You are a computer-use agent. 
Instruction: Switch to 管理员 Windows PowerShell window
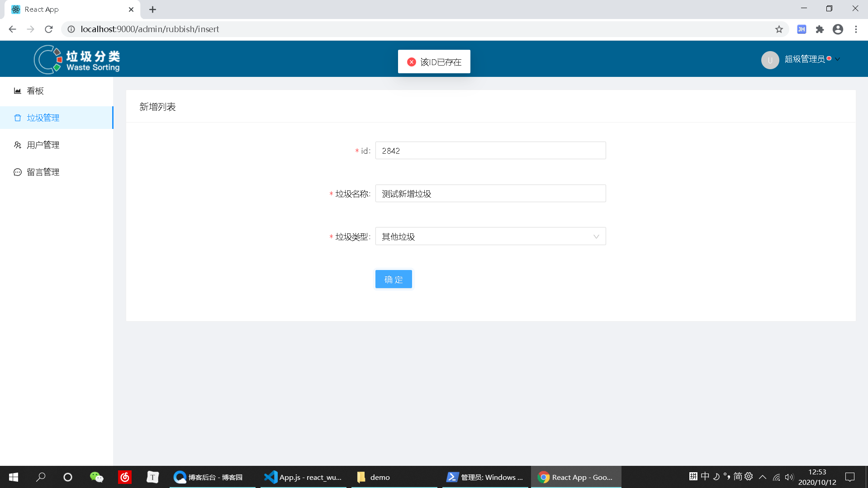tap(485, 477)
